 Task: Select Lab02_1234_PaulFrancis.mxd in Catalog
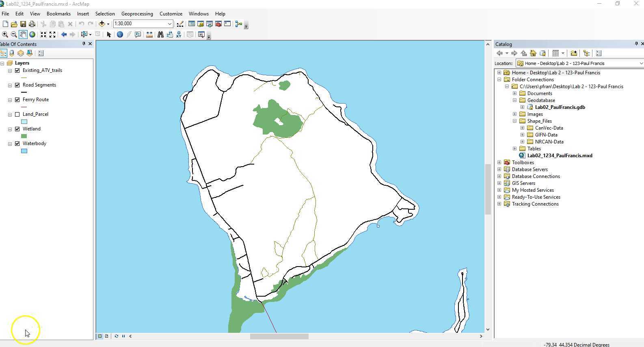559,156
